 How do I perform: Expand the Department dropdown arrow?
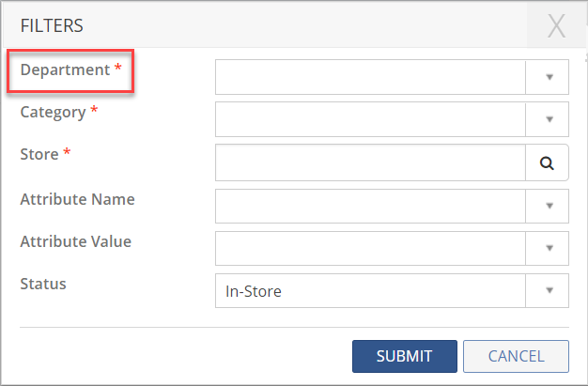549,77
